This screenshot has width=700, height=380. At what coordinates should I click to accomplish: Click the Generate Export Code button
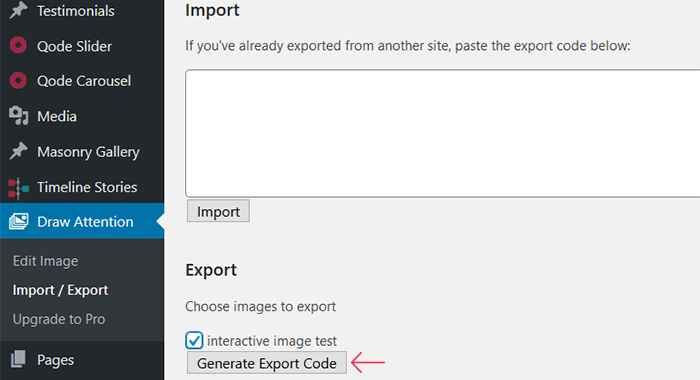click(x=267, y=363)
